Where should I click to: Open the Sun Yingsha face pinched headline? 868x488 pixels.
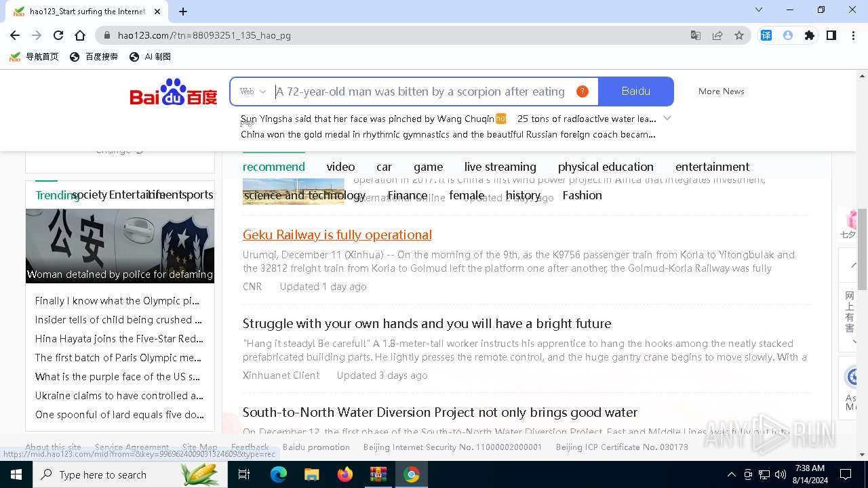(x=368, y=119)
